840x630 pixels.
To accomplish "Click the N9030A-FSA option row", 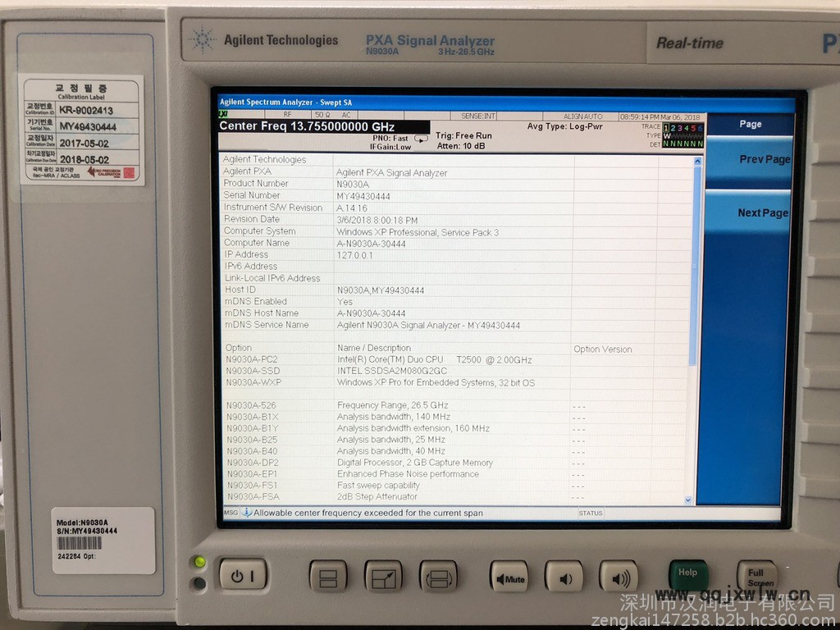I will pos(455,496).
